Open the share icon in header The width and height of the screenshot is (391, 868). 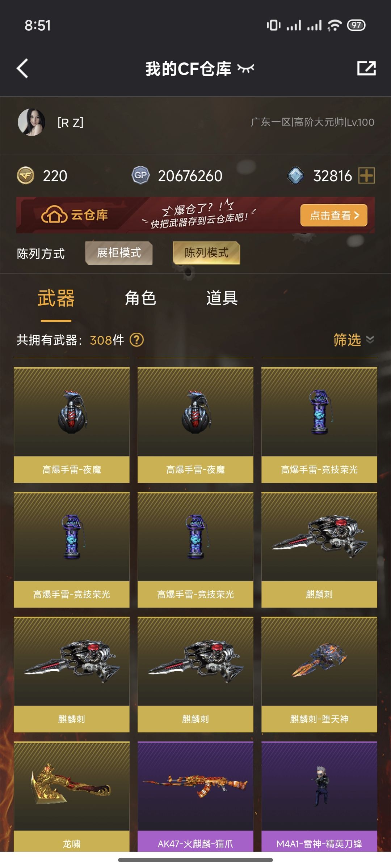pyautogui.click(x=366, y=68)
